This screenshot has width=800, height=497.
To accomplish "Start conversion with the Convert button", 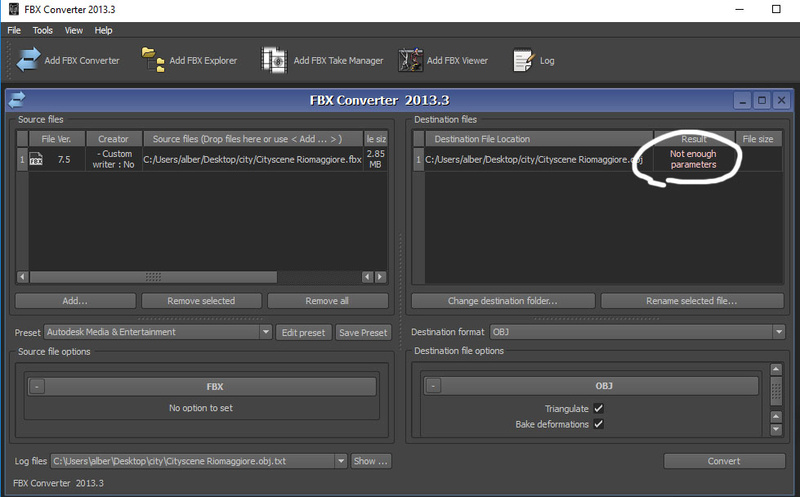I will point(724,461).
